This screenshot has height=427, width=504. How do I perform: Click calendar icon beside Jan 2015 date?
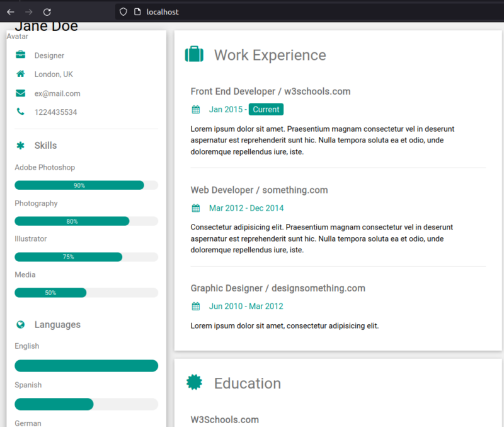pos(196,110)
